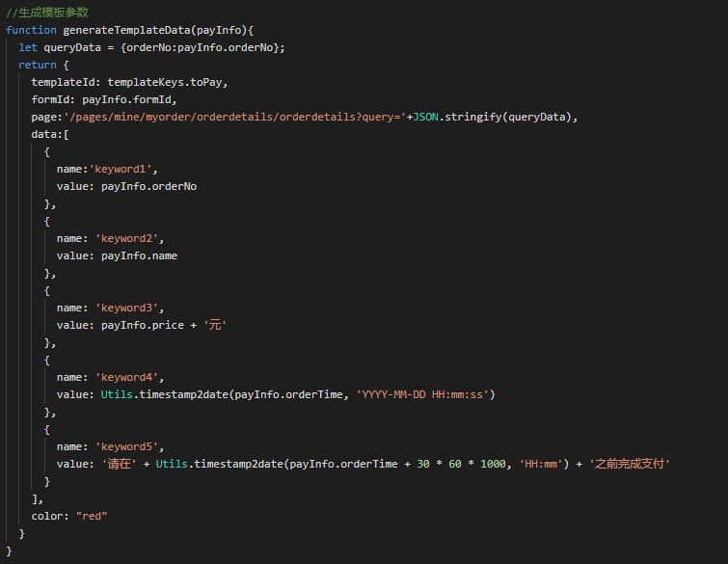Click the 'HH:mm' format string
The image size is (728, 564).
tap(540, 464)
